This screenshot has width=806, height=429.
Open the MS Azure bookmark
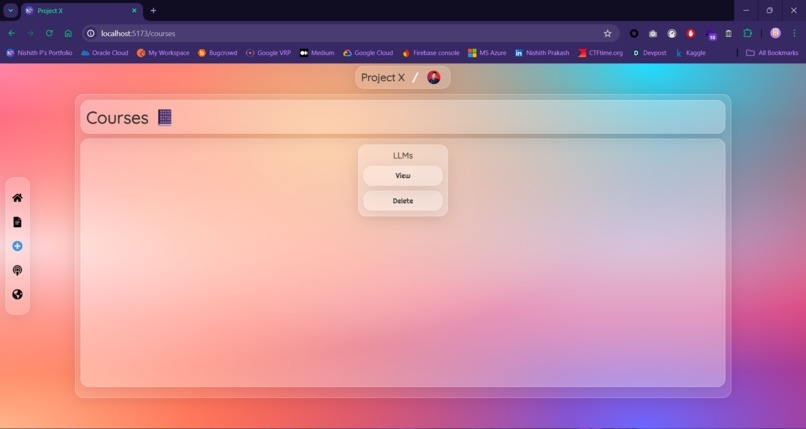(x=487, y=53)
